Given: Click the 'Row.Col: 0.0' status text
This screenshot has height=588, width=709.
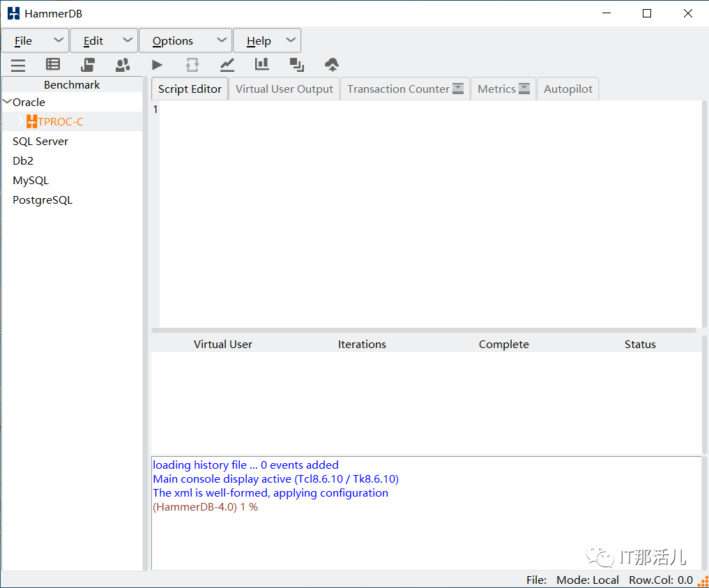Looking at the screenshot, I should pos(661,580).
